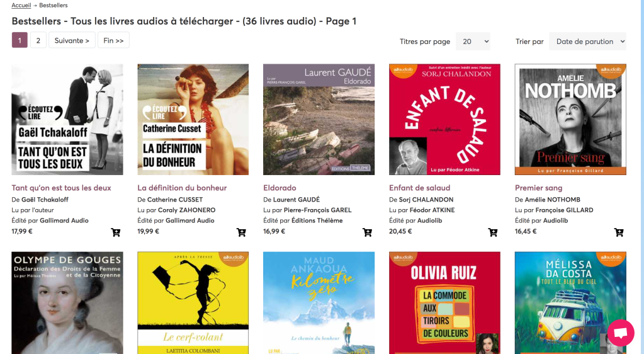Add Tant qu'on est tous les deux to cart
This screenshot has width=644, height=354.
pyautogui.click(x=116, y=232)
